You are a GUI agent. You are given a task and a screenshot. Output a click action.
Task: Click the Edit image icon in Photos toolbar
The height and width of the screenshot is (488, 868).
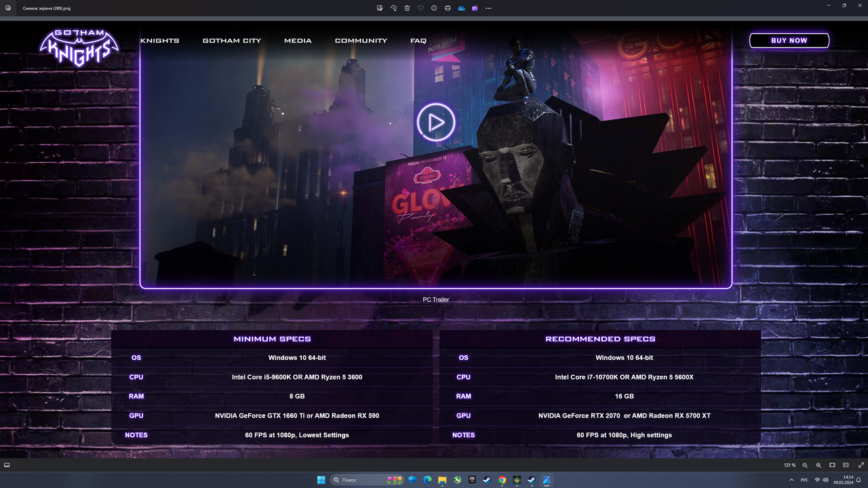[380, 8]
